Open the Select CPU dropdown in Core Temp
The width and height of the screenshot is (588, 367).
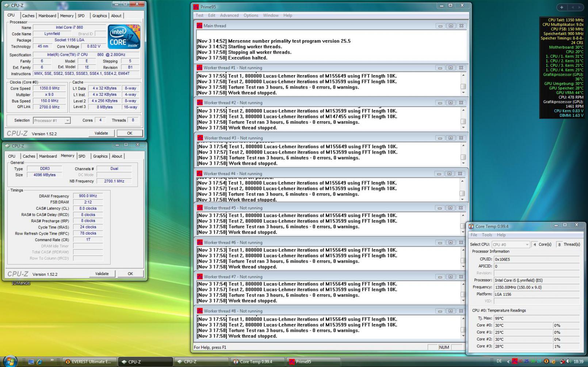tap(511, 244)
